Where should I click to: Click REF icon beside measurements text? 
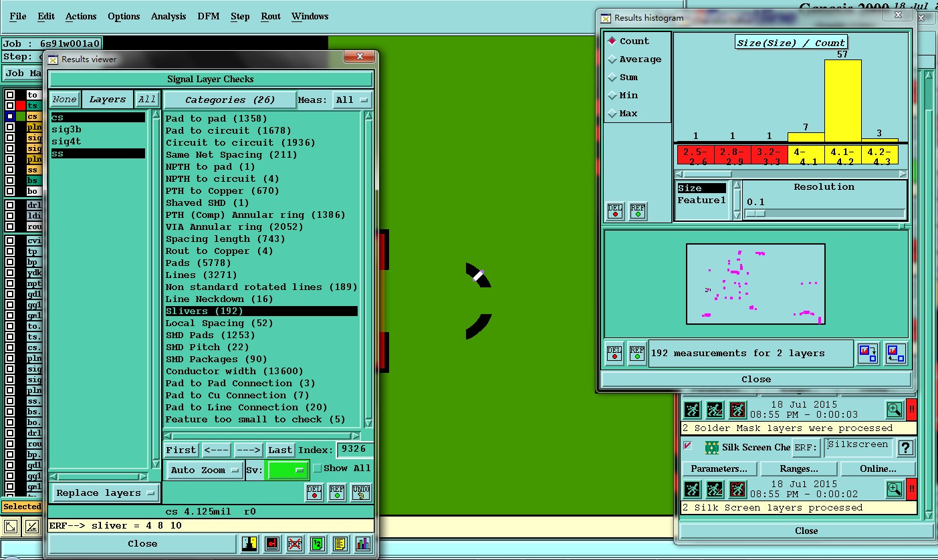point(637,353)
